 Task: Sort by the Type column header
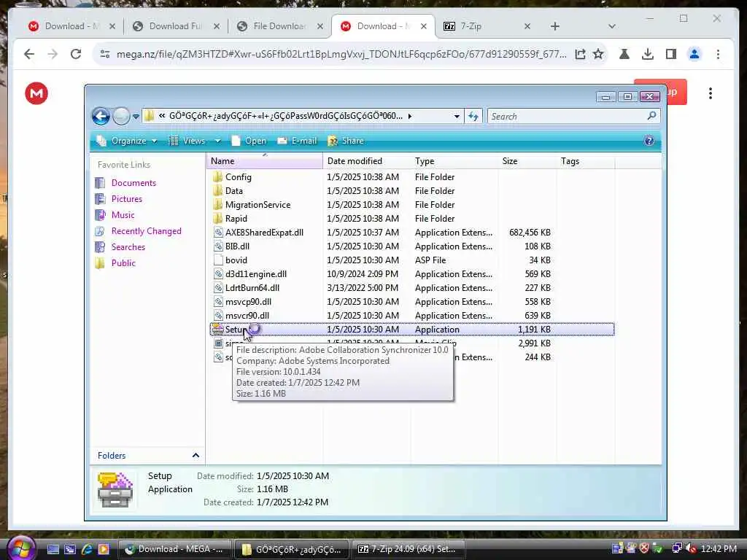tap(454, 161)
